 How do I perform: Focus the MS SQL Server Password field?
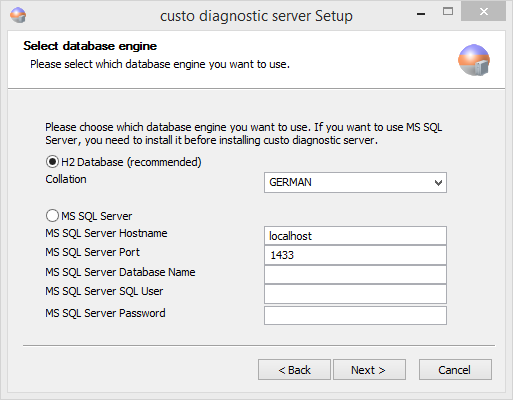(x=355, y=315)
